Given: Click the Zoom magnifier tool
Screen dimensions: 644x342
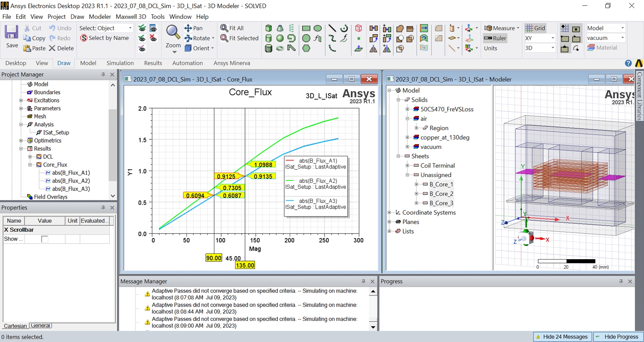Looking at the screenshot, I should click(173, 32).
